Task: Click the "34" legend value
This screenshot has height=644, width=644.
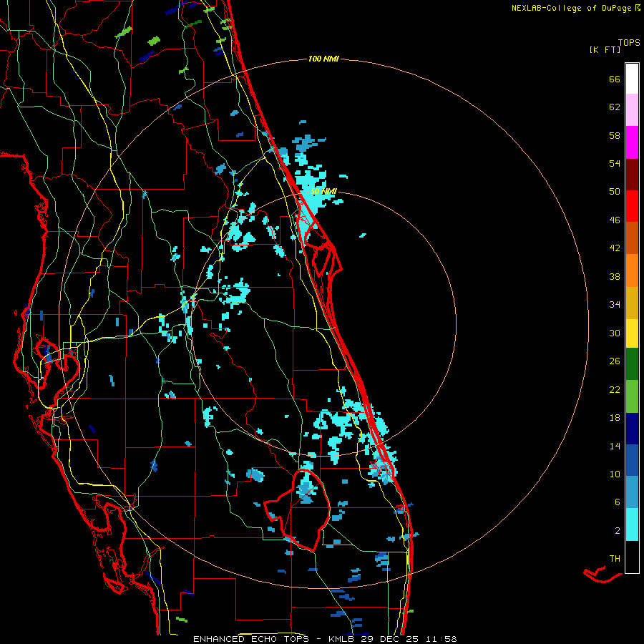Action: pyautogui.click(x=615, y=305)
